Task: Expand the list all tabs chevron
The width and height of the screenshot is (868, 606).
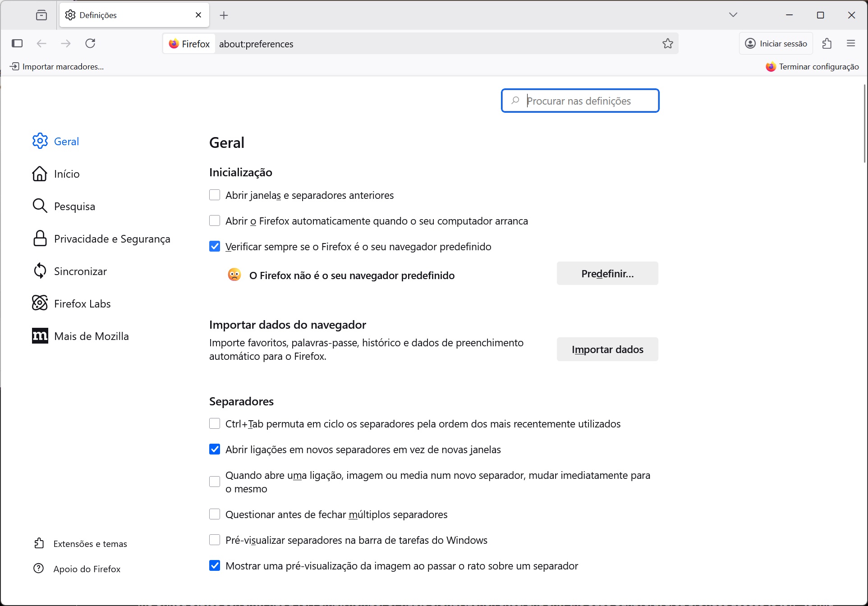Action: click(733, 15)
